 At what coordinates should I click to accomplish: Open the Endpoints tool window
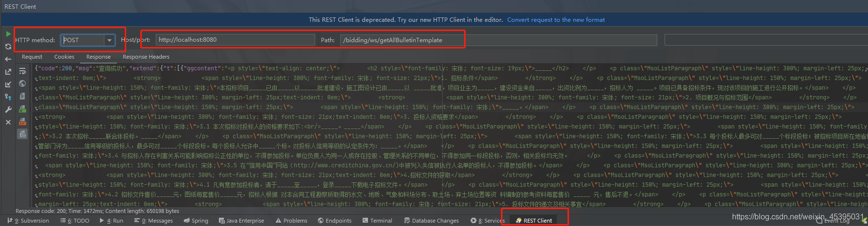point(334,221)
